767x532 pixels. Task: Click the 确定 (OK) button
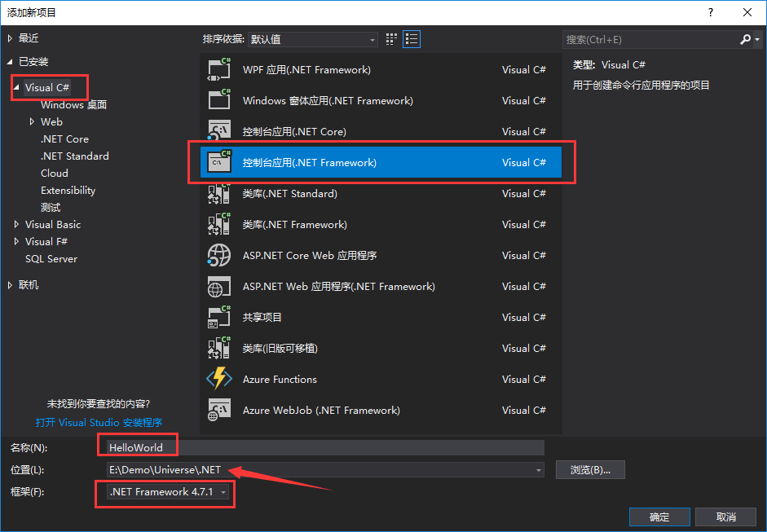659,517
